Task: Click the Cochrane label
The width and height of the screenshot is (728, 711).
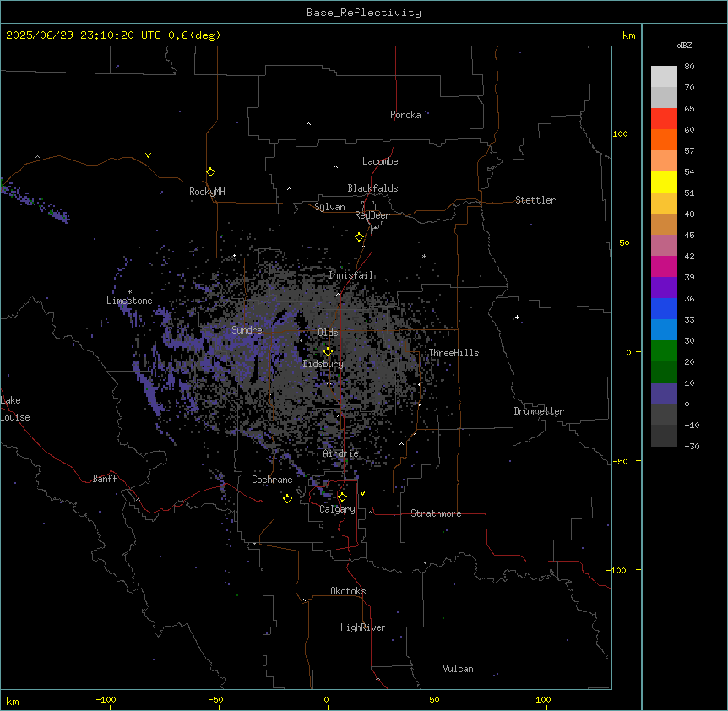Action: 272,480
